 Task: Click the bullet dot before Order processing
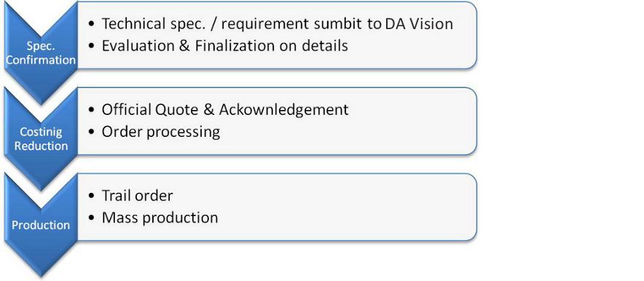(x=91, y=132)
